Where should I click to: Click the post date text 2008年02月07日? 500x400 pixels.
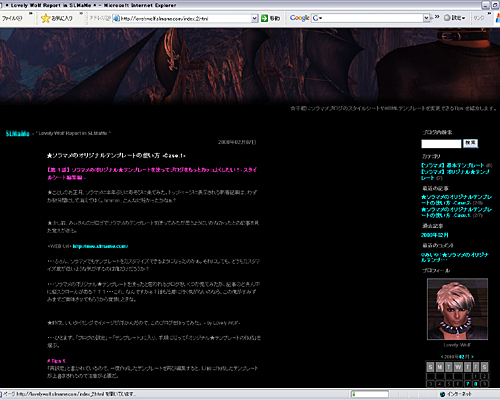[237, 142]
